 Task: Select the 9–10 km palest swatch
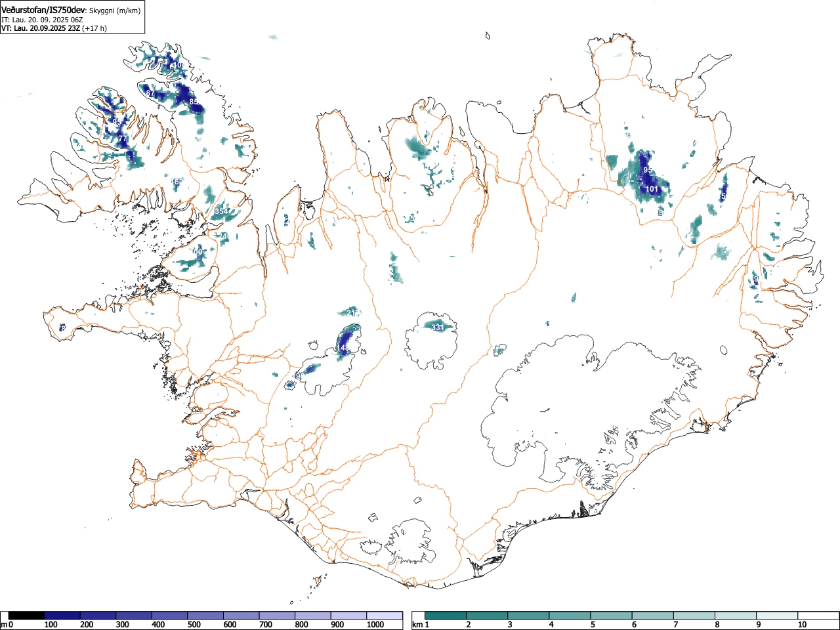tap(776, 616)
